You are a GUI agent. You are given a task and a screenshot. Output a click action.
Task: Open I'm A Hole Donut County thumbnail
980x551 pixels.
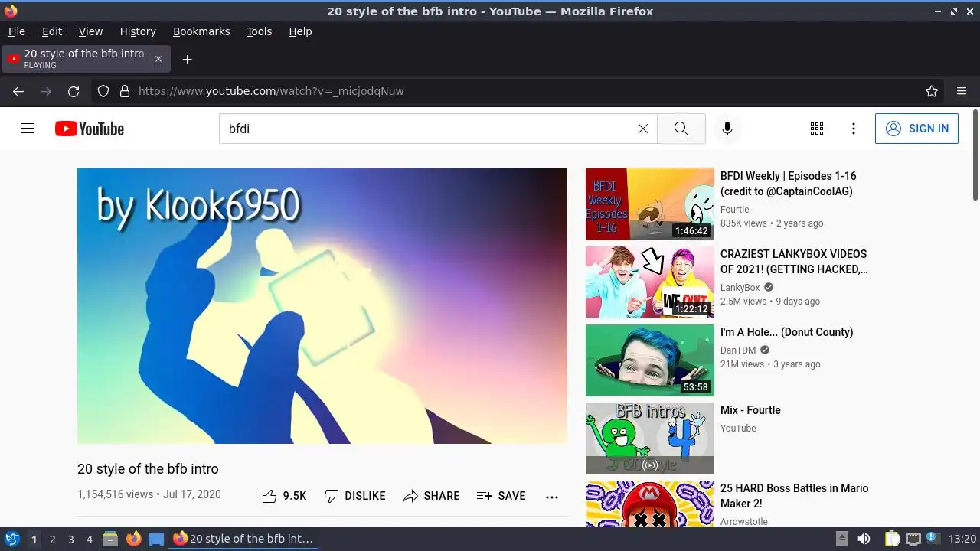pos(650,360)
